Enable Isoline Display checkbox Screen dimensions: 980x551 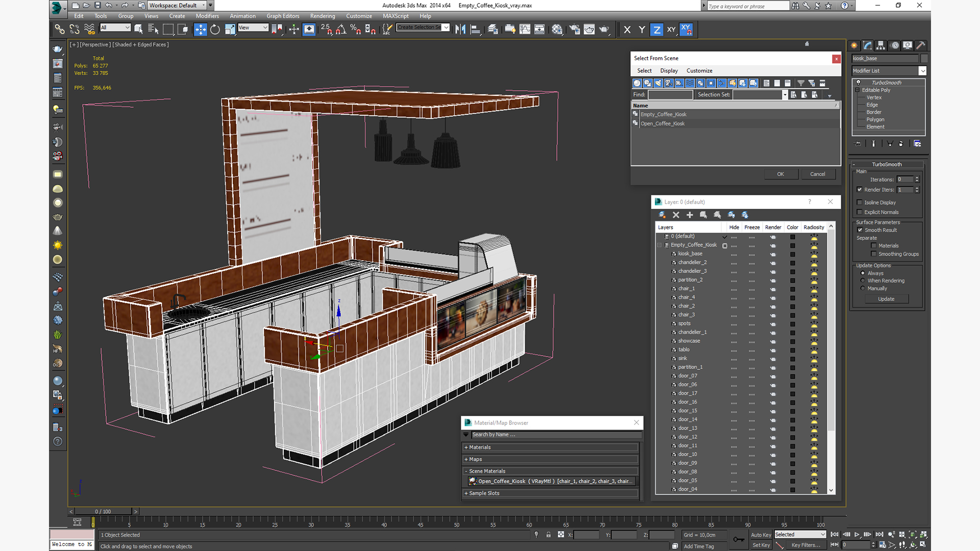click(x=860, y=203)
